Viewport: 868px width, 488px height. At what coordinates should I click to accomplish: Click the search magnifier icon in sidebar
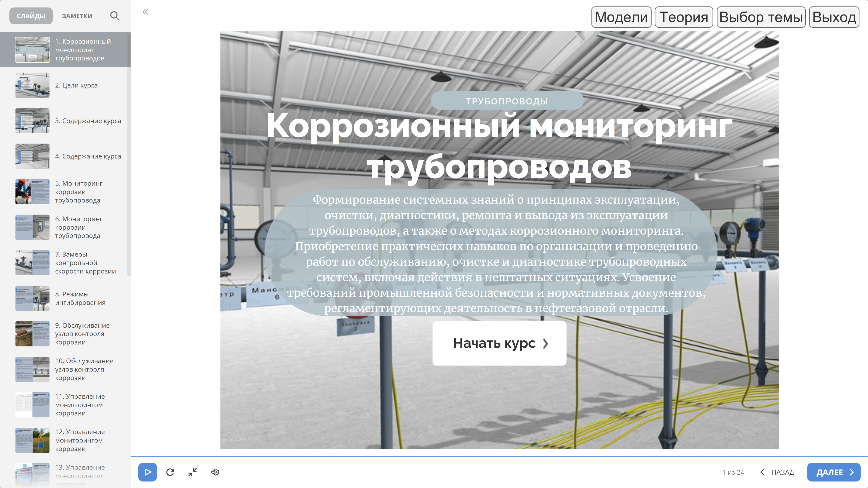pos(115,16)
